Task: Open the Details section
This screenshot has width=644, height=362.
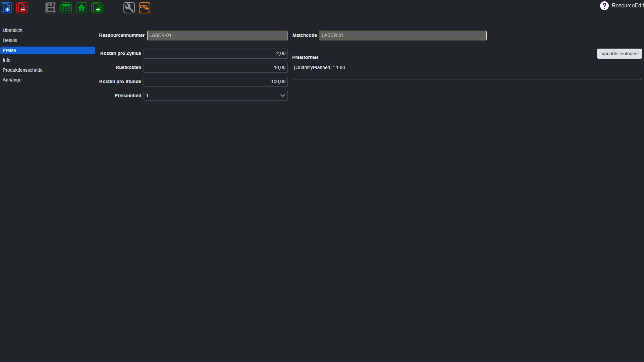Action: click(48, 40)
